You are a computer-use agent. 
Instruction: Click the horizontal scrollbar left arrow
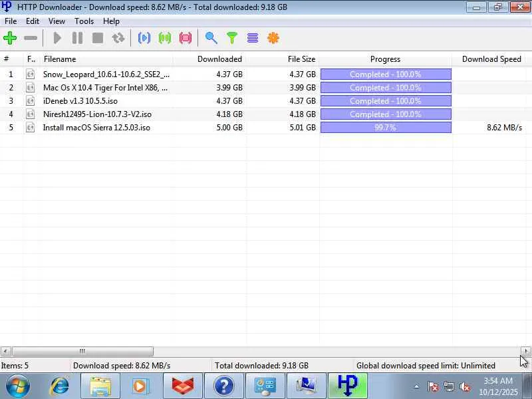point(6,351)
